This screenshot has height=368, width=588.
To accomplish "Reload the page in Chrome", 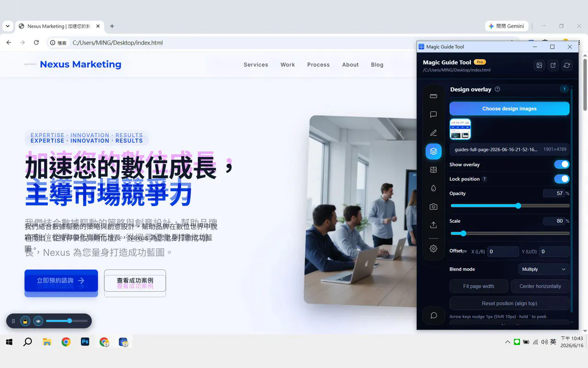I will 36,43.
